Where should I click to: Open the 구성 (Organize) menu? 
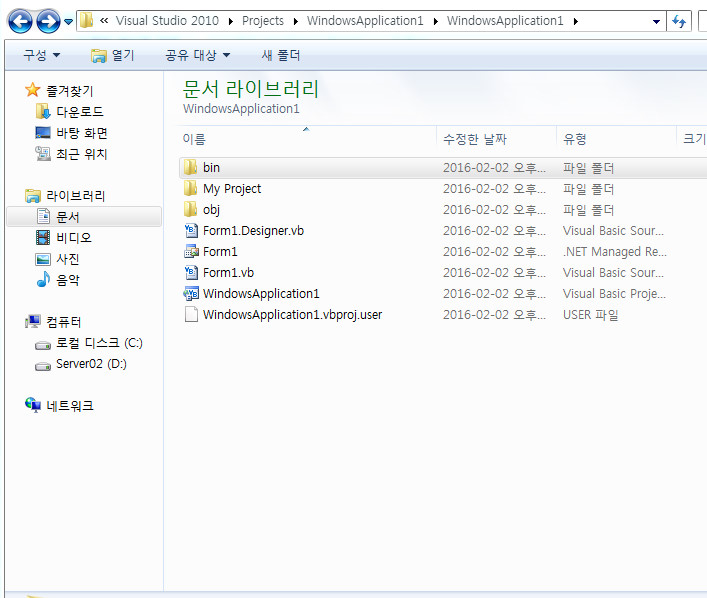41,55
